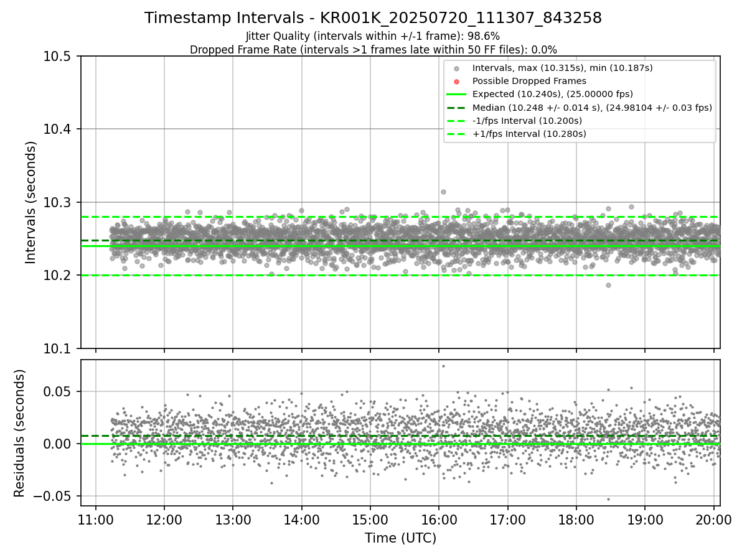The height and width of the screenshot is (560, 747).
Task: Click the Intervals (seconds) y-axis label
Action: pyautogui.click(x=31, y=202)
